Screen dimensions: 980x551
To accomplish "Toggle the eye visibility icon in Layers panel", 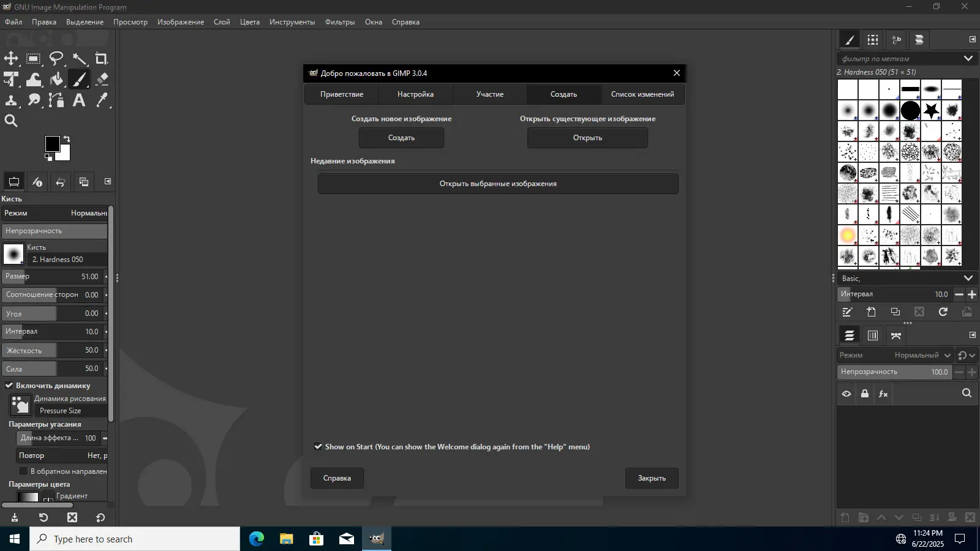I will coord(846,394).
